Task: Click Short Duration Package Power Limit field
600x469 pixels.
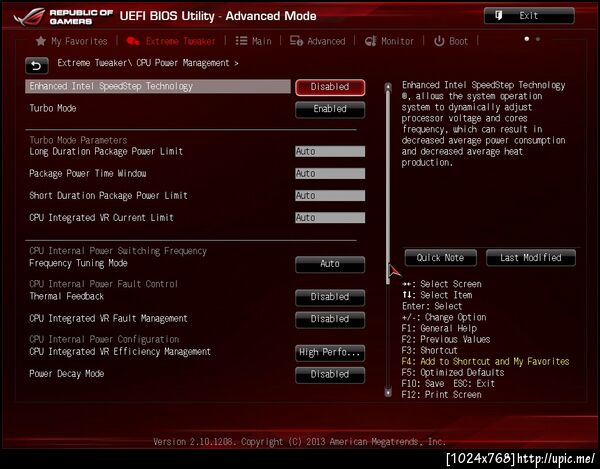Action: coord(330,196)
